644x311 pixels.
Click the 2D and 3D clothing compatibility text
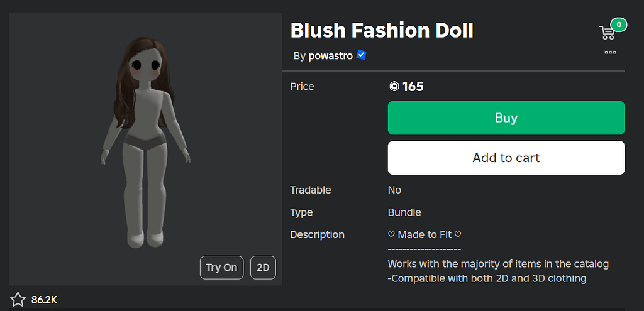pos(487,278)
